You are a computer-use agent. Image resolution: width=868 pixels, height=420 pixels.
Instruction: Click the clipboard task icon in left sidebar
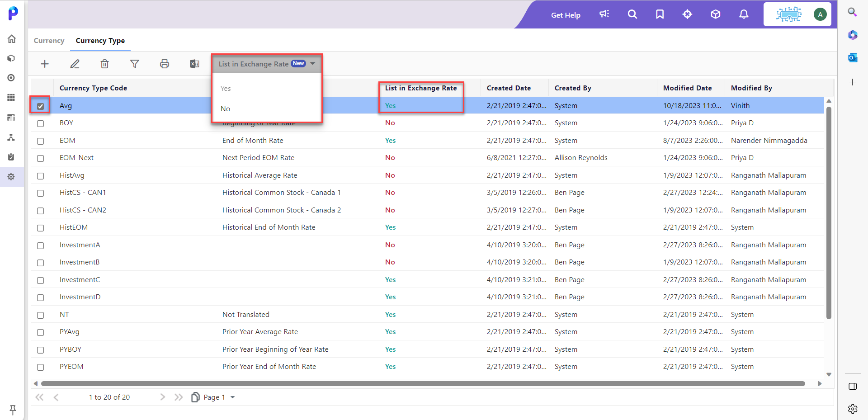(11, 157)
